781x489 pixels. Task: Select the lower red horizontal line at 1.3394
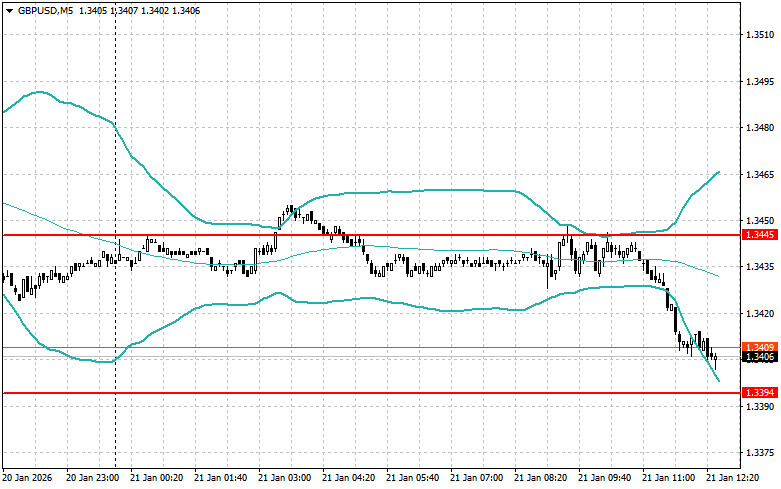pyautogui.click(x=371, y=393)
